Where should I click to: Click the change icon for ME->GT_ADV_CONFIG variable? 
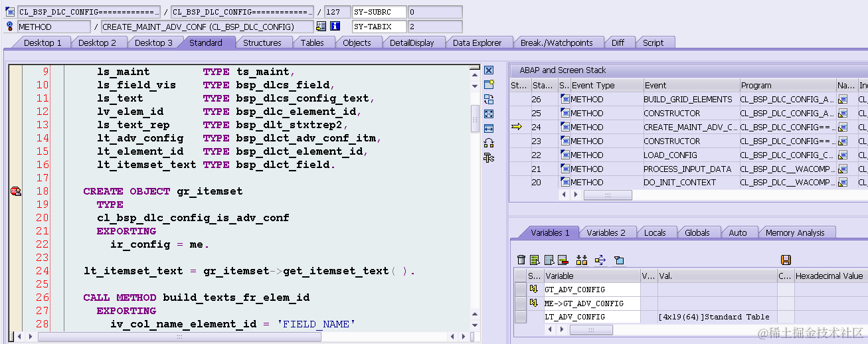click(x=533, y=303)
